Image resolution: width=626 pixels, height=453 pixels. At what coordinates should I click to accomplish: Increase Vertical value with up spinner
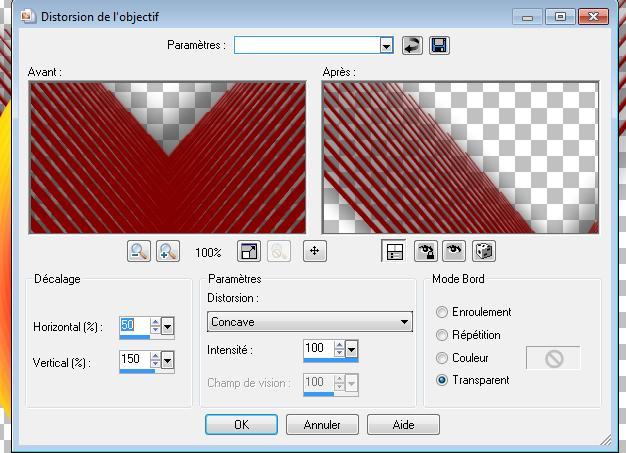(x=155, y=356)
